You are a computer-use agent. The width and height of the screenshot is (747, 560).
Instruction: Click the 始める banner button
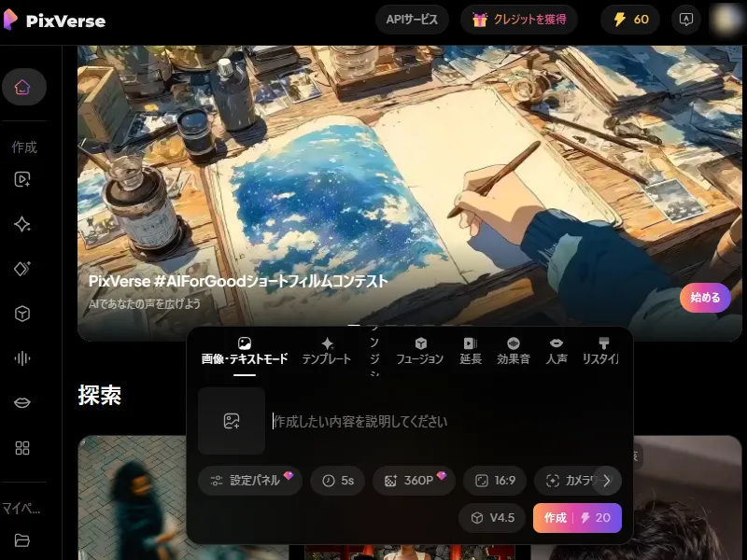[x=705, y=298]
